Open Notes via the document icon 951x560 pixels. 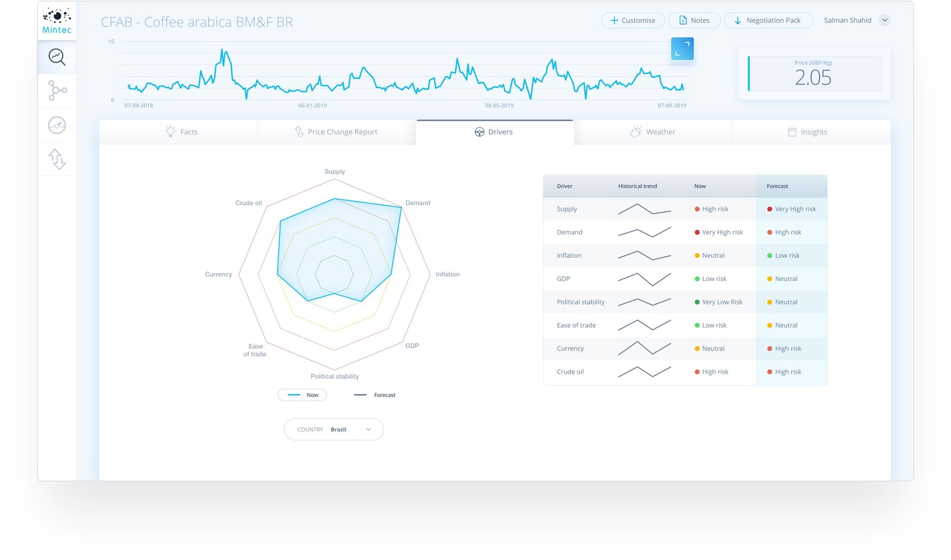click(x=683, y=20)
